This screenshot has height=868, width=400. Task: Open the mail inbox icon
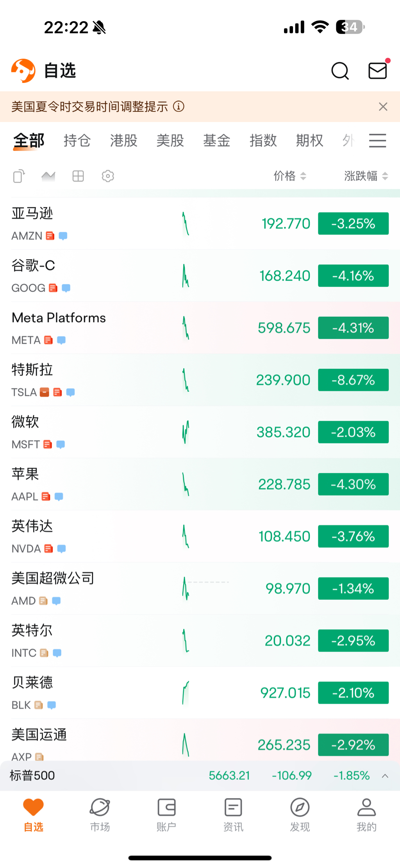(377, 71)
